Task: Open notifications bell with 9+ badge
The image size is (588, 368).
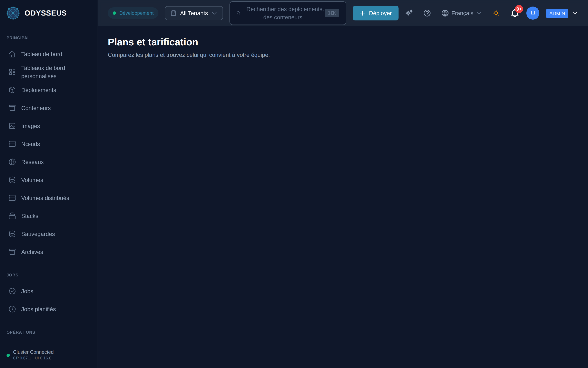Action: [x=515, y=13]
